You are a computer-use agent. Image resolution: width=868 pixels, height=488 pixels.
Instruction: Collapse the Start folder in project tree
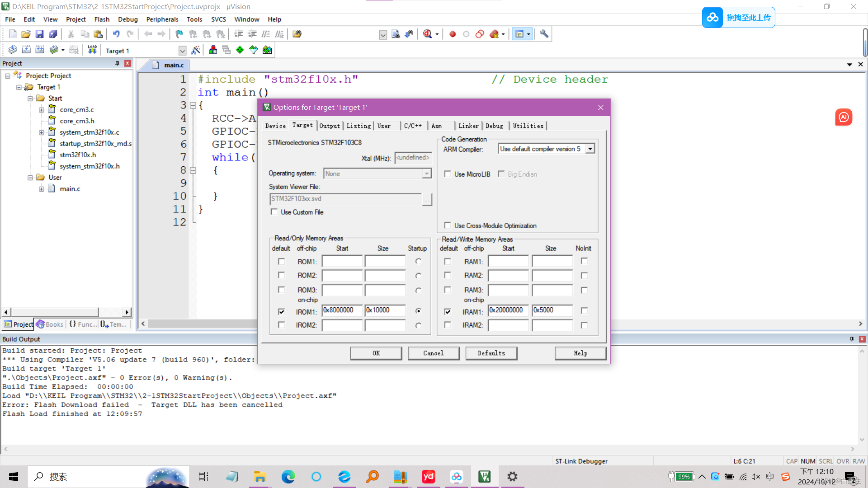pos(30,99)
